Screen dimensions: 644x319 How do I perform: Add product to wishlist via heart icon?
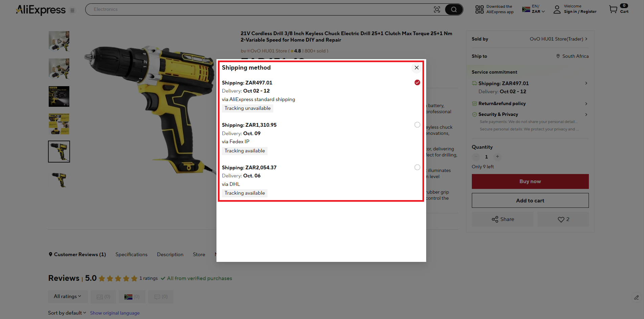point(560,219)
